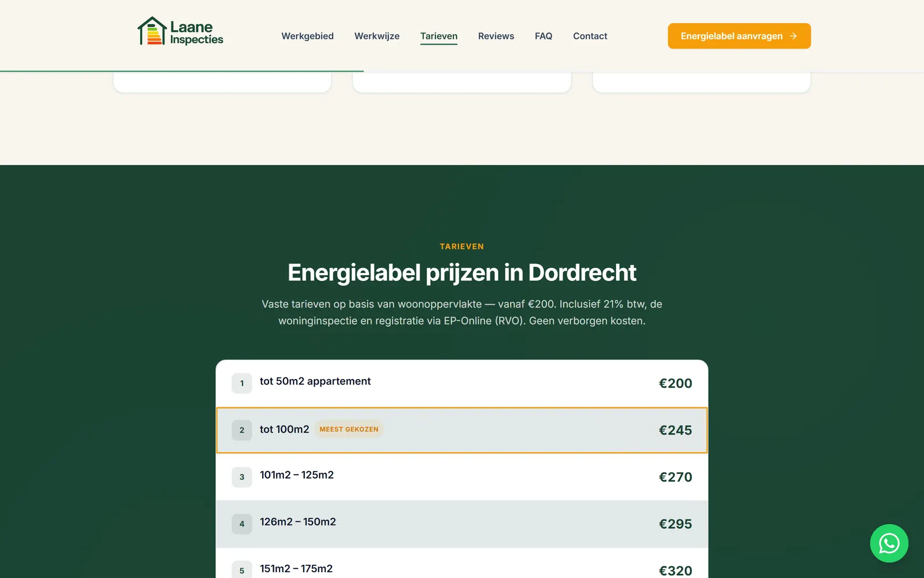Viewport: 924px width, 578px height.
Task: Open the Werkgebied menu item
Action: point(307,36)
